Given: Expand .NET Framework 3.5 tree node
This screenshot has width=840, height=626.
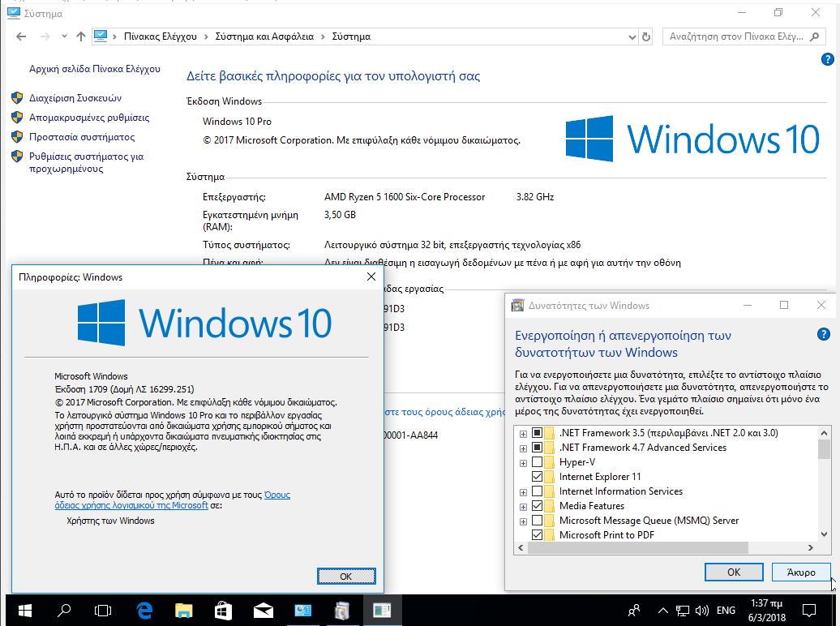Looking at the screenshot, I should click(x=523, y=434).
